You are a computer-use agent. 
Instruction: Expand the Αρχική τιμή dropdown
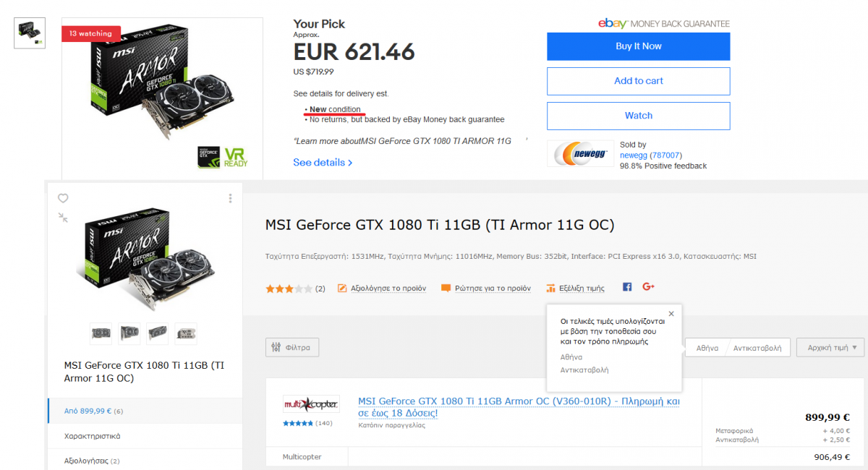pos(830,347)
